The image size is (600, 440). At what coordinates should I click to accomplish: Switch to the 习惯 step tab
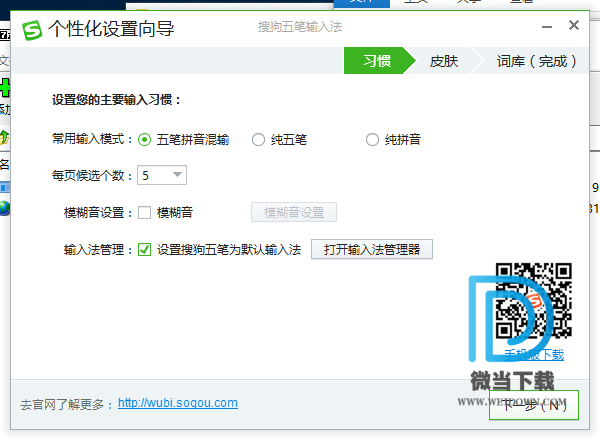pos(377,61)
